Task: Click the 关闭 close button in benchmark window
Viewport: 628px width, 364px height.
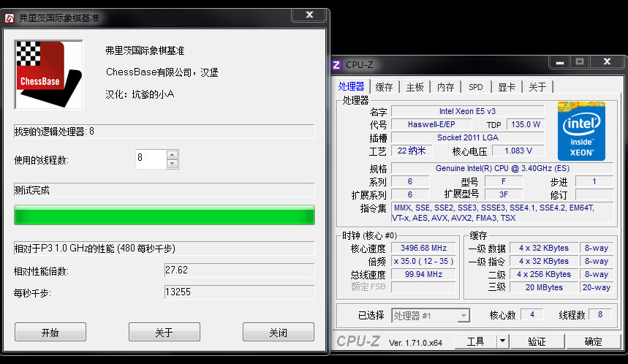Action: [279, 332]
